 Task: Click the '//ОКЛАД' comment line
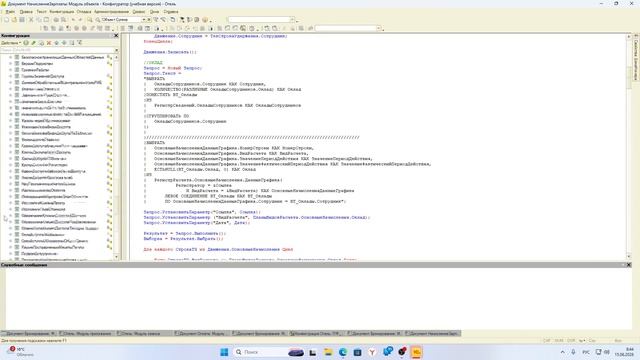[x=153, y=63]
